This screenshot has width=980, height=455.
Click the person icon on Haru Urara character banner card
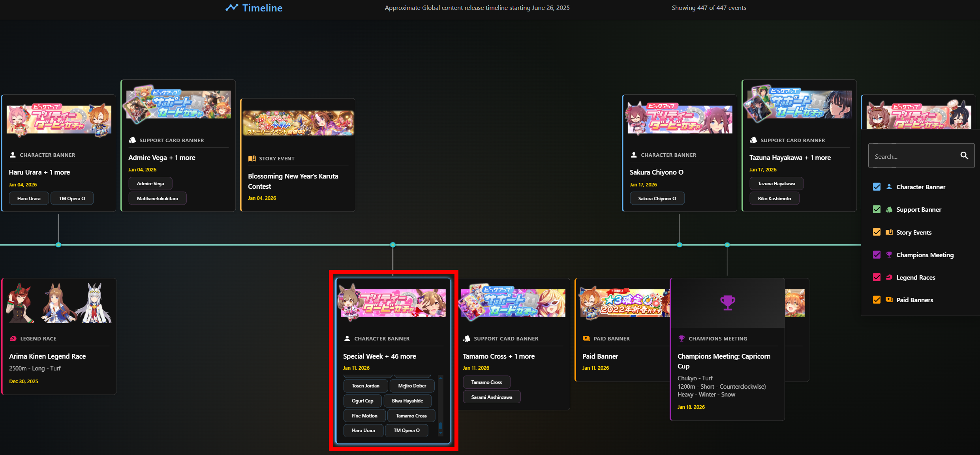point(13,155)
